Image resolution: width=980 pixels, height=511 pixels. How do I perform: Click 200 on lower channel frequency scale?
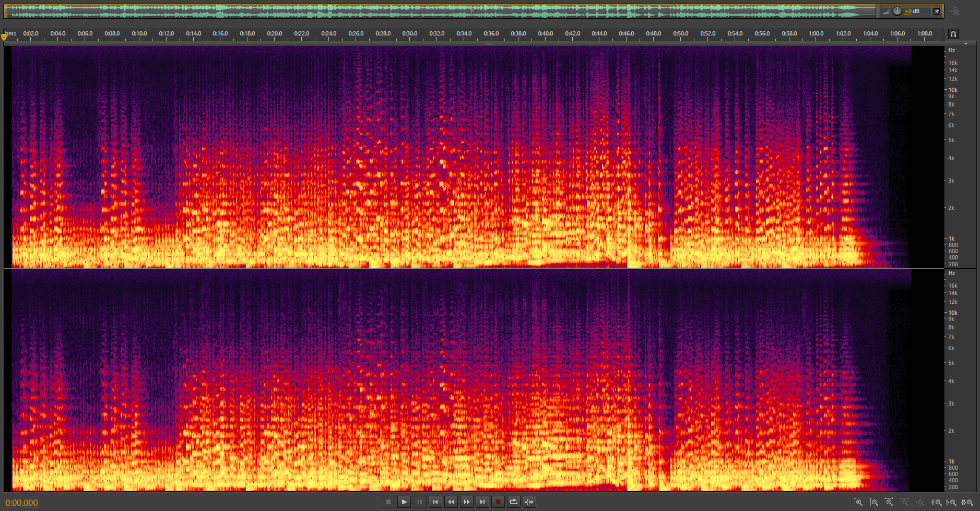(953, 487)
